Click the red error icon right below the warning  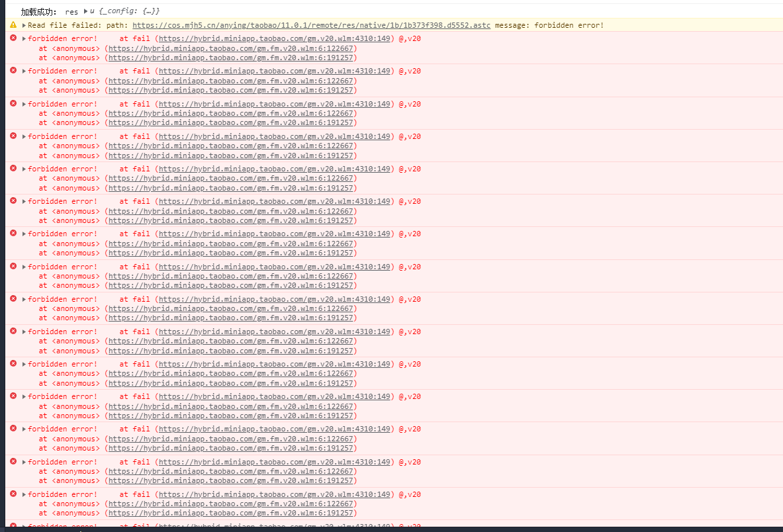[13, 38]
